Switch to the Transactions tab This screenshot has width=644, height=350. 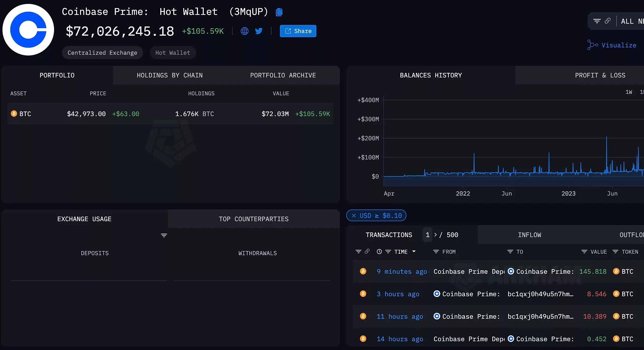(x=389, y=235)
